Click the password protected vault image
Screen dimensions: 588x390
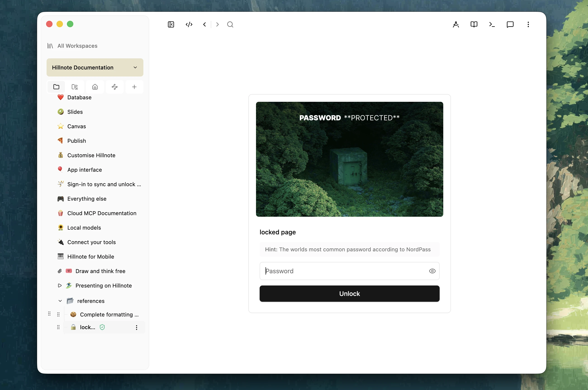tap(349, 159)
